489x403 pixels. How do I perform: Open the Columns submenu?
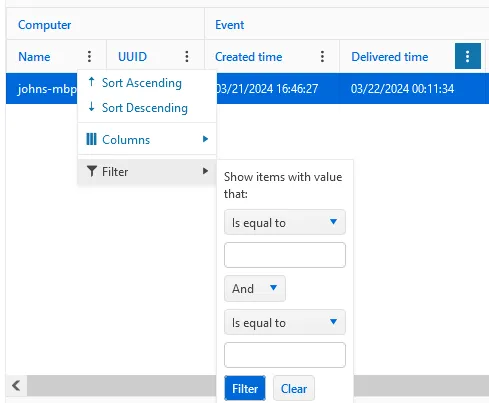click(147, 139)
